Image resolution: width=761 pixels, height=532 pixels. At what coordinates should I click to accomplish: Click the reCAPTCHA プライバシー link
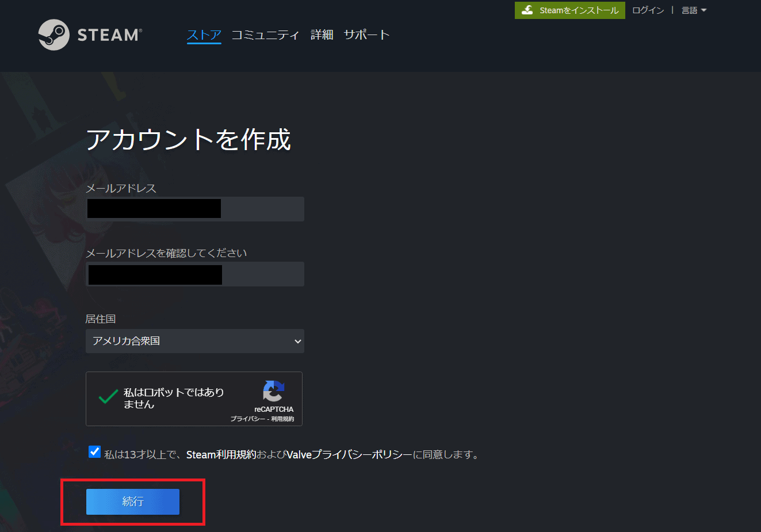(x=248, y=419)
